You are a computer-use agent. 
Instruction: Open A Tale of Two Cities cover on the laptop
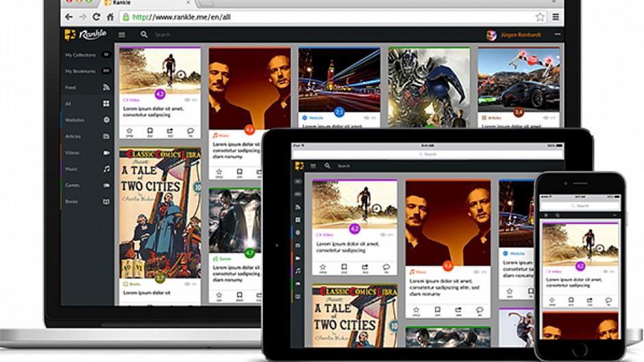(x=160, y=213)
